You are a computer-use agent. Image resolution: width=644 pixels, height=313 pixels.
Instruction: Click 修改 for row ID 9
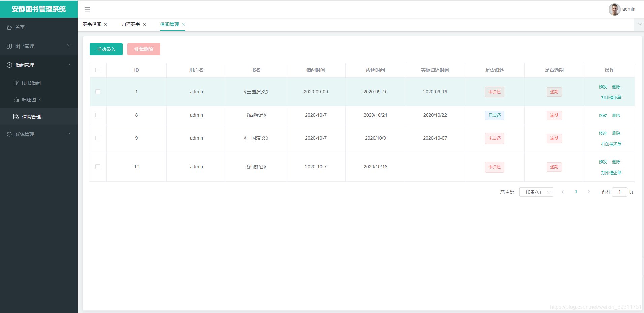pyautogui.click(x=603, y=133)
